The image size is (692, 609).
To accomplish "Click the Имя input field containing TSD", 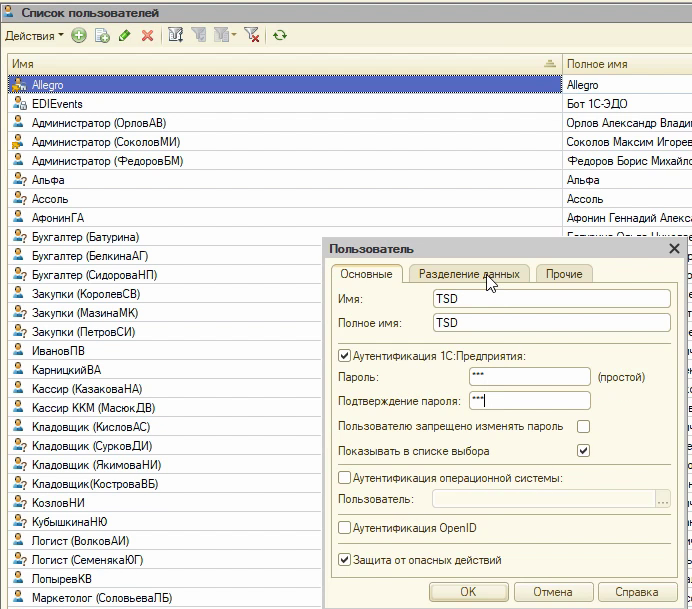I will [x=552, y=299].
